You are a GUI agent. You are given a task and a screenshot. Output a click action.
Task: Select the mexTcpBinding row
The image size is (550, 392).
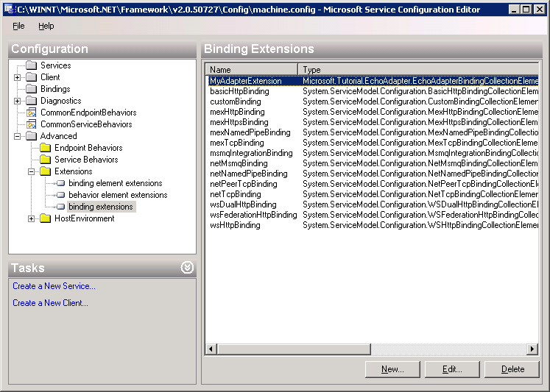[x=372, y=143]
